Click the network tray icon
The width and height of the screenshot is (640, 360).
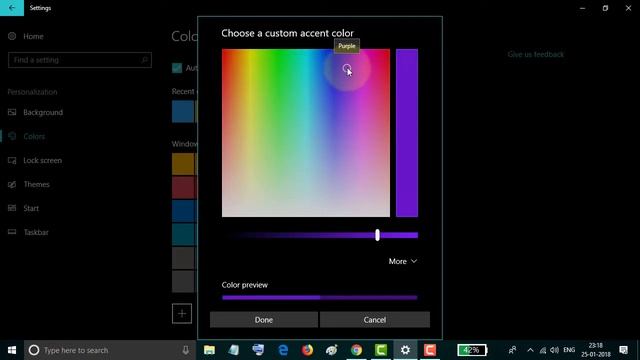[542, 350]
